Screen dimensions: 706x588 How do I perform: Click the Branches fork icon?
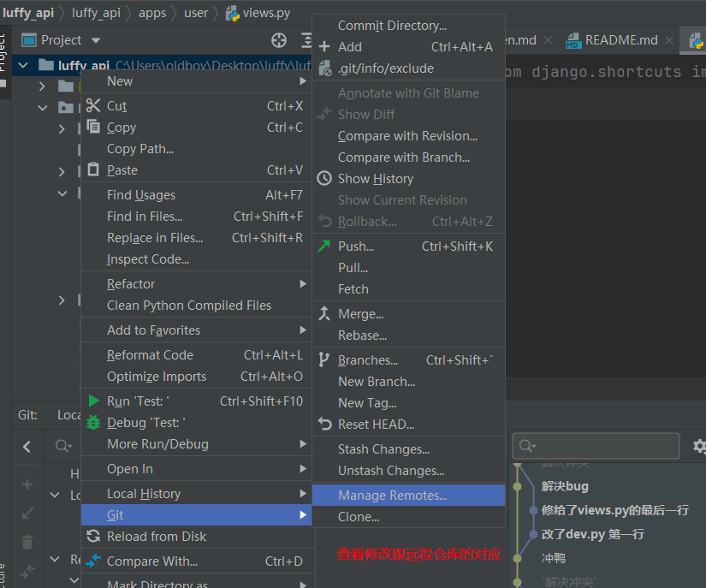[x=323, y=359]
